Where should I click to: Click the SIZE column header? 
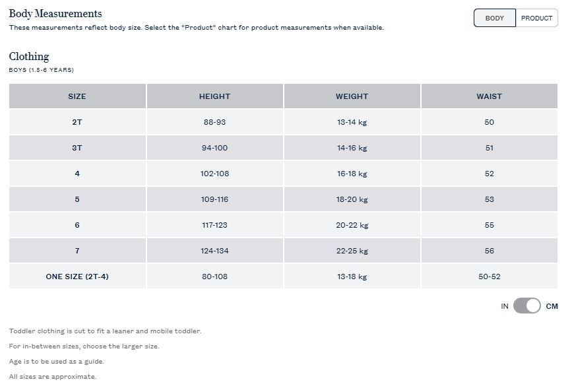click(77, 96)
